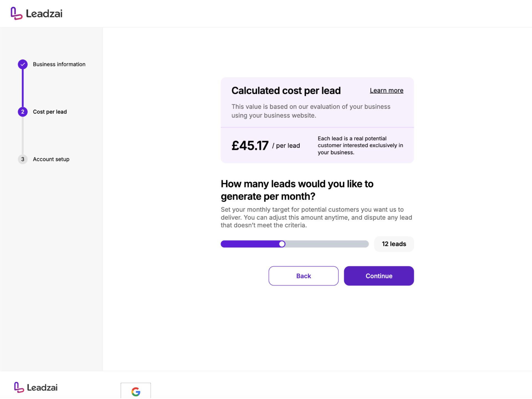
Task: Go to Account setup step label
Action: click(51, 159)
